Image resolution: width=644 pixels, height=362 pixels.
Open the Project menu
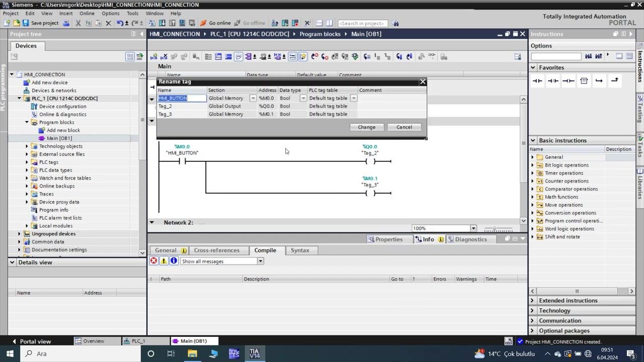tap(10, 14)
